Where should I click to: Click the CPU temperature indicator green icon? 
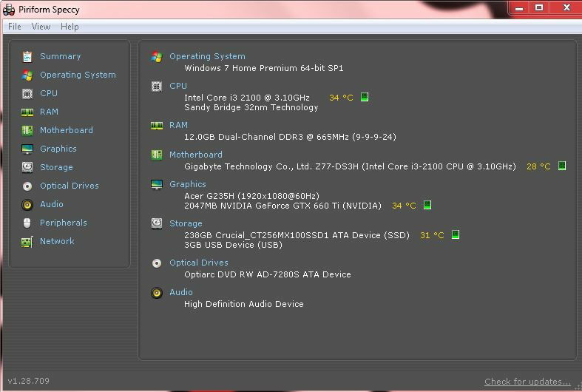365,98
